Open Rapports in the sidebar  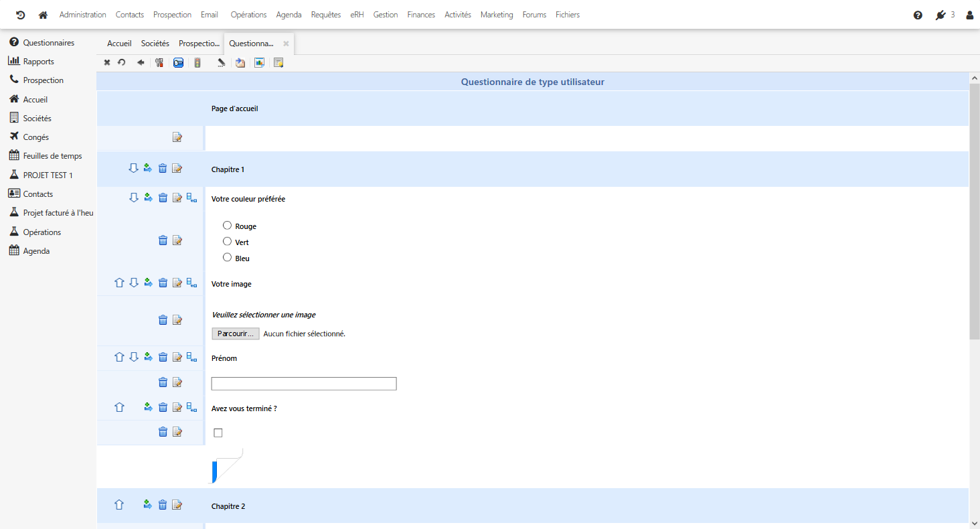click(39, 62)
